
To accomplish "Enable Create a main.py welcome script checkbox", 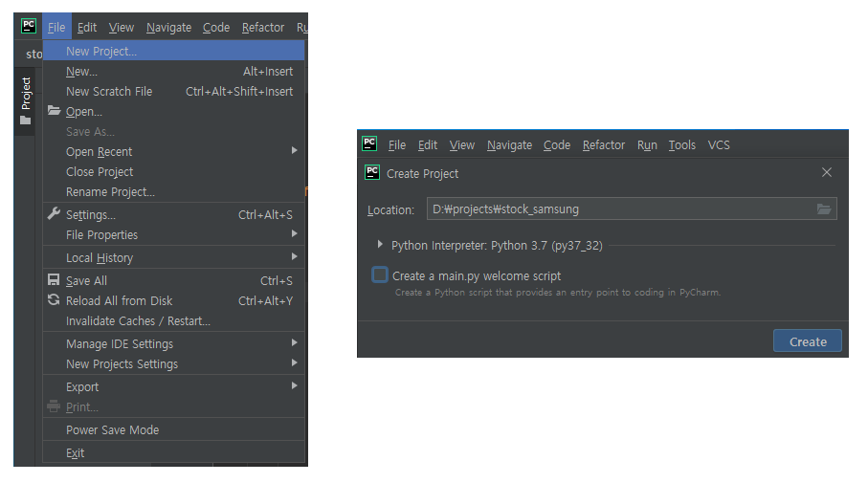I will [380, 274].
